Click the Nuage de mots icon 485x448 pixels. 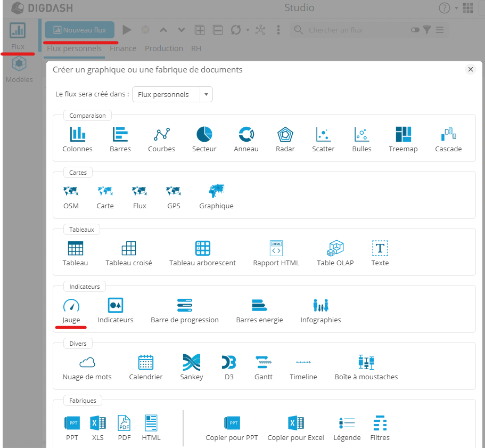click(87, 363)
